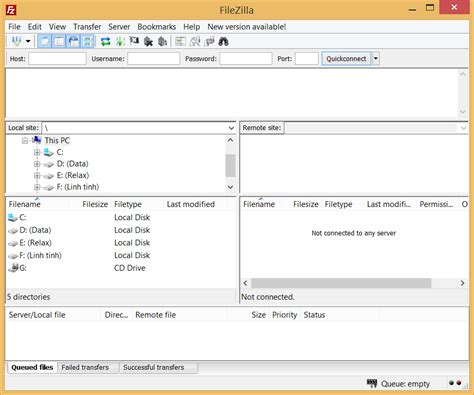
Task: Select C: Local Disk in file list
Action: click(120, 217)
